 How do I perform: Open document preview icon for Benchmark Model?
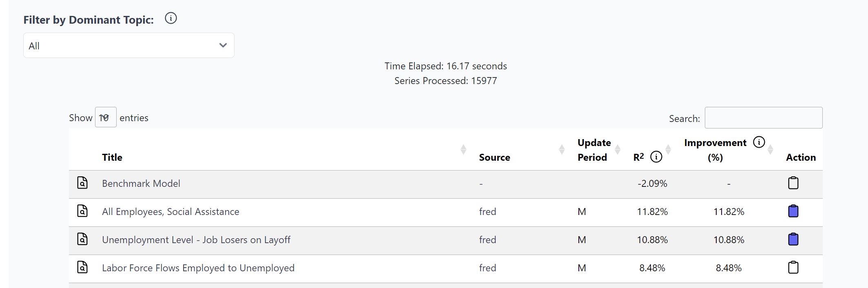coord(82,183)
